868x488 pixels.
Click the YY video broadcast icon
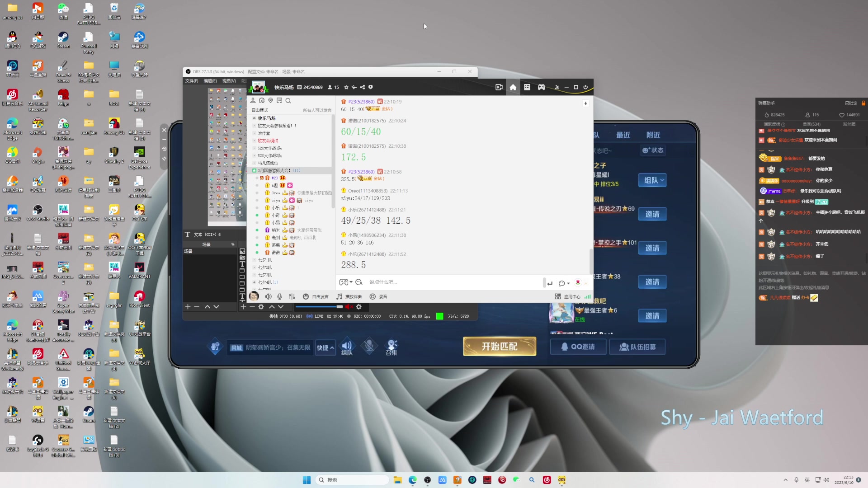(x=499, y=87)
